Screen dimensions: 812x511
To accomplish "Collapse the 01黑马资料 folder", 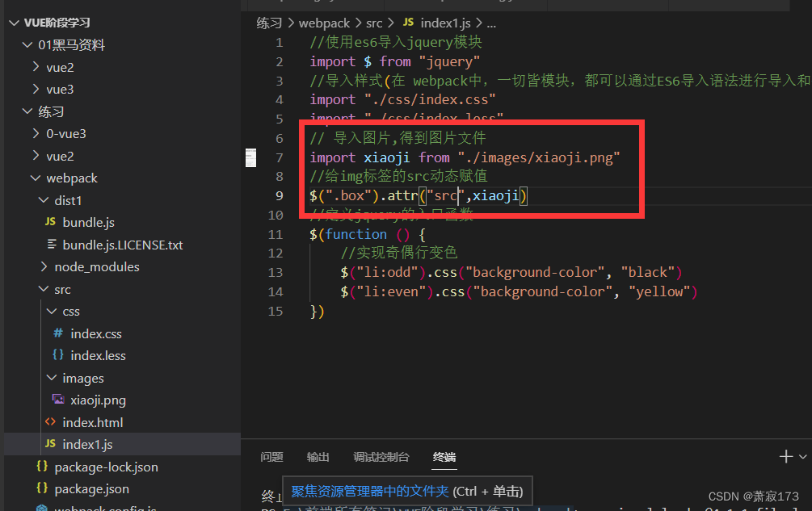I will 27,45.
